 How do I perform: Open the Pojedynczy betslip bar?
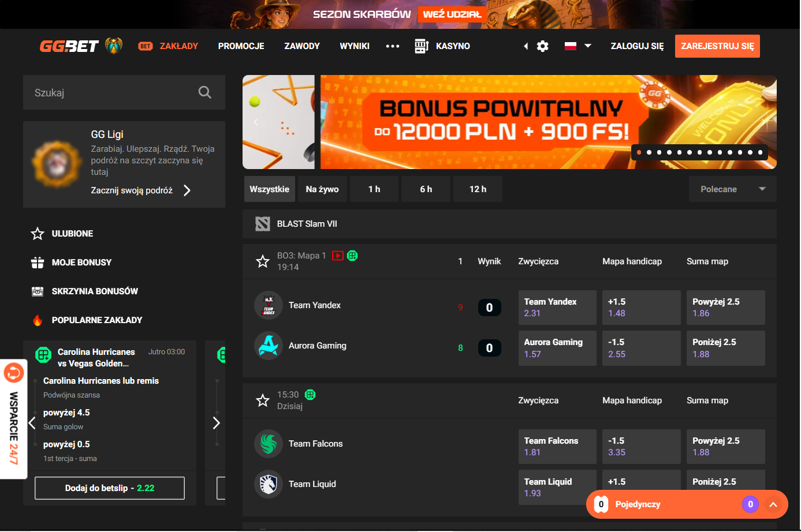click(687, 504)
